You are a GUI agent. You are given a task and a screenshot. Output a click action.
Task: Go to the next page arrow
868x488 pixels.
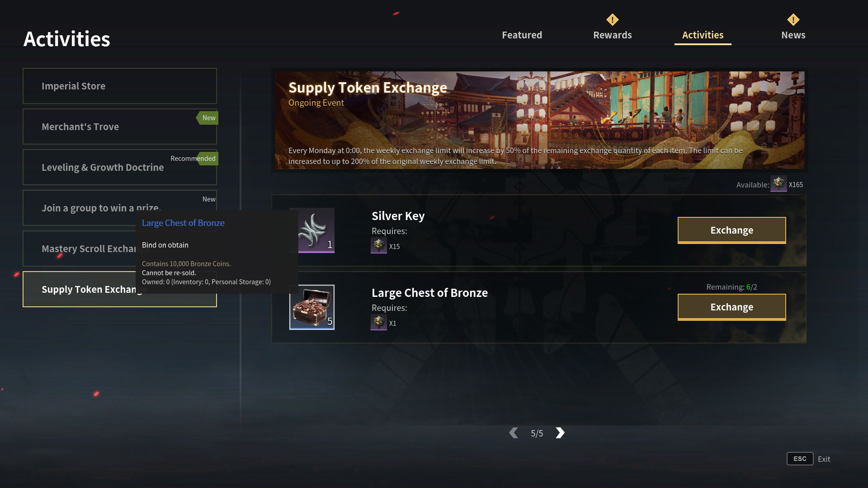click(560, 433)
